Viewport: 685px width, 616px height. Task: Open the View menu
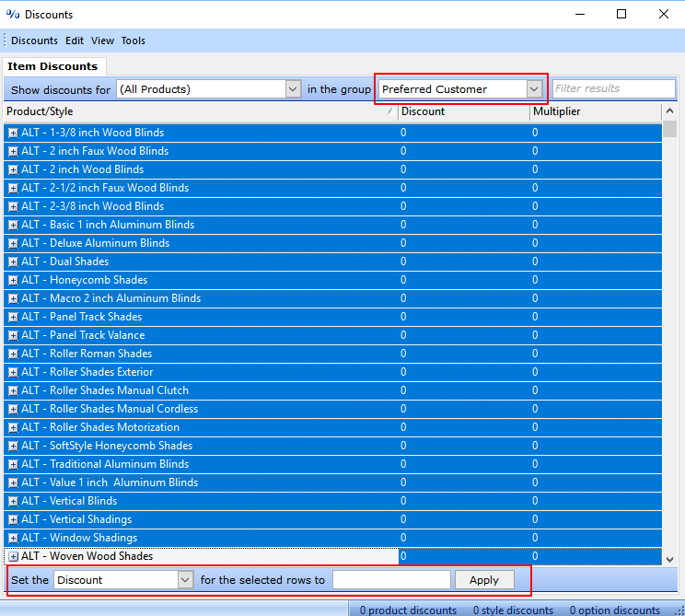click(102, 41)
